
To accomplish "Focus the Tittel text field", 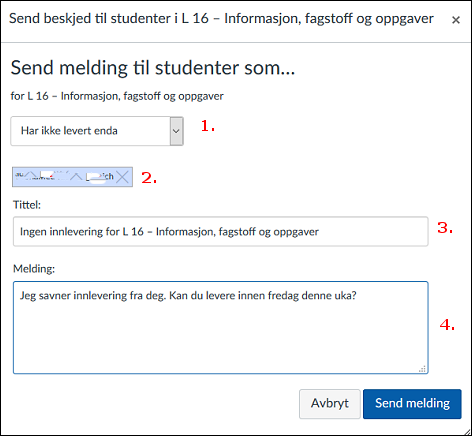I will (221, 231).
